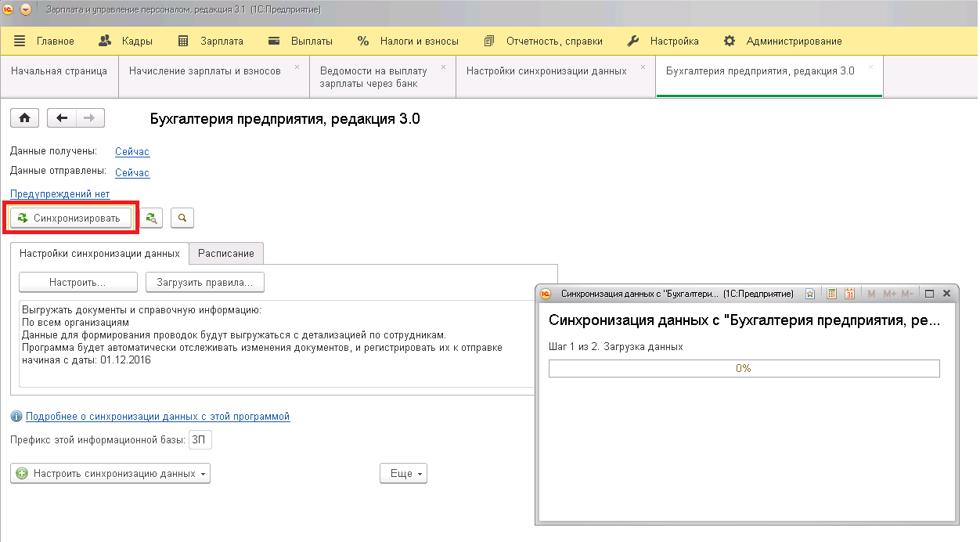
Task: Open the Главное section
Action: click(44, 41)
